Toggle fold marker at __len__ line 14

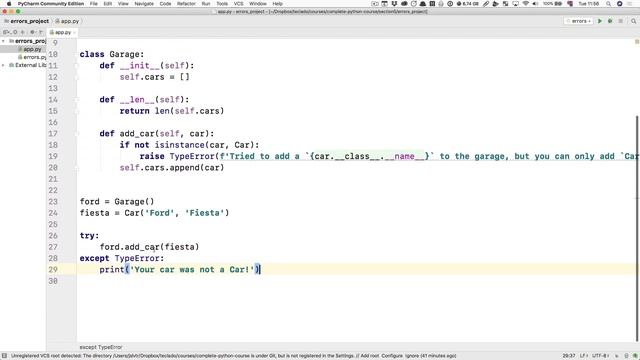[76, 100]
